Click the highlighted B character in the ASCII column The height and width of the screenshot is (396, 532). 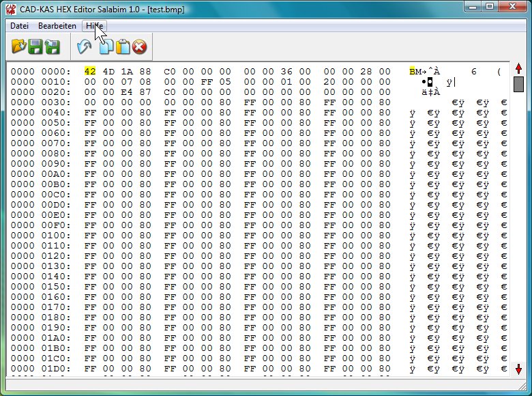412,72
